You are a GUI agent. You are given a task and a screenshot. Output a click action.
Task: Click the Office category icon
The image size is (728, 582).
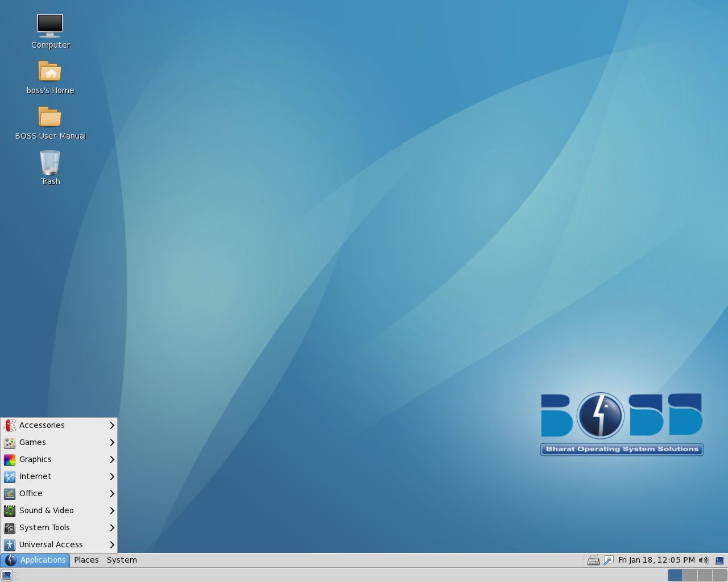10,493
